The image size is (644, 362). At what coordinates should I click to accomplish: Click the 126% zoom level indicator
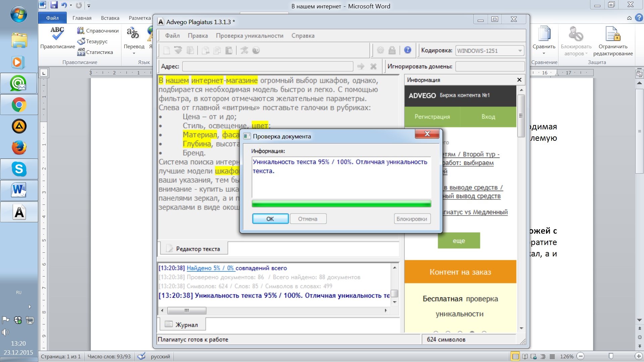point(567,357)
